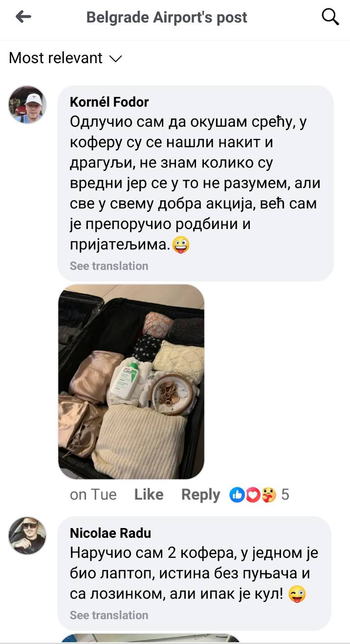Open Nicolae Radu's profile picture
Screen dimensions: 350x644
click(x=27, y=535)
